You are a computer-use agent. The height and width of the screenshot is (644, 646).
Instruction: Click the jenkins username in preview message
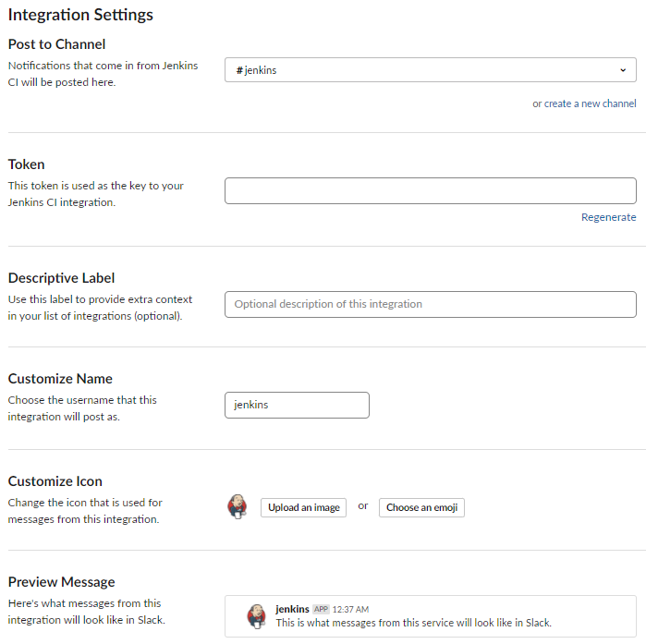coord(292,609)
